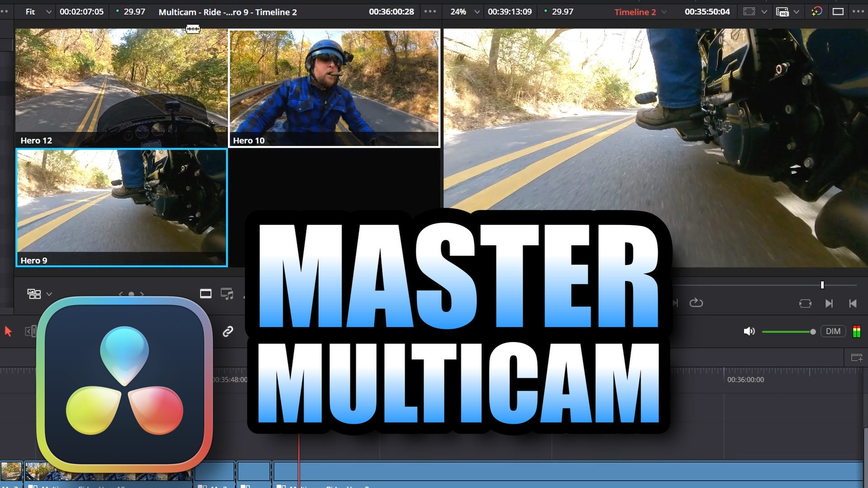Click source timecode 00:02:07:05
The image size is (868, 488).
coord(81,12)
